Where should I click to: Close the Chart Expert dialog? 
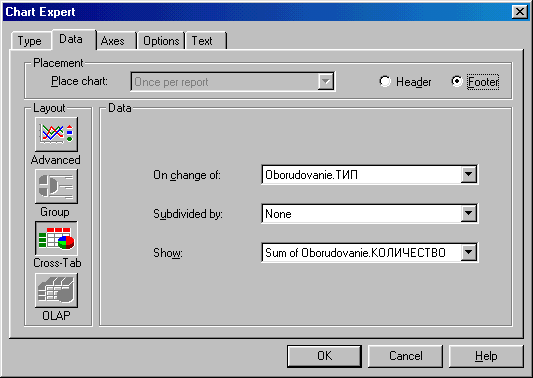(x=520, y=12)
